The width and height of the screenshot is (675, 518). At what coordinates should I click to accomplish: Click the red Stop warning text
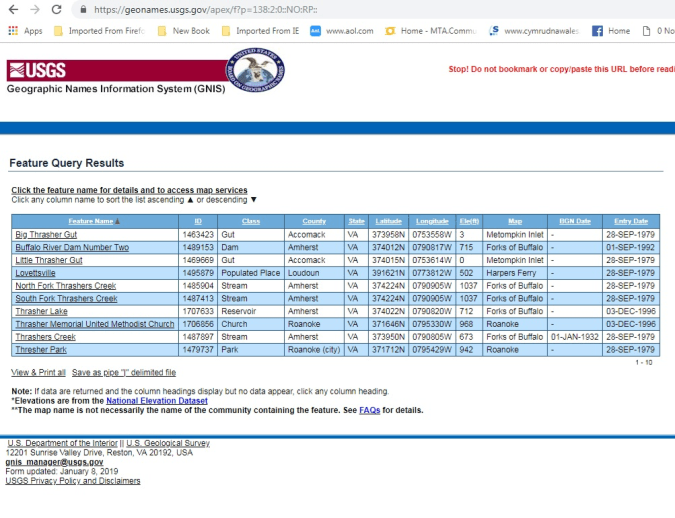click(x=561, y=69)
